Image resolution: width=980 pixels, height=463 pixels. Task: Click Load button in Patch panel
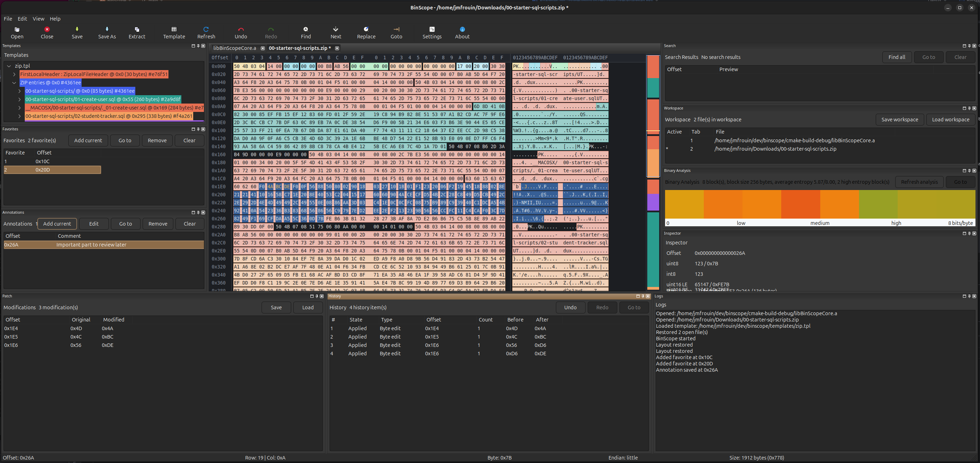[x=308, y=308]
